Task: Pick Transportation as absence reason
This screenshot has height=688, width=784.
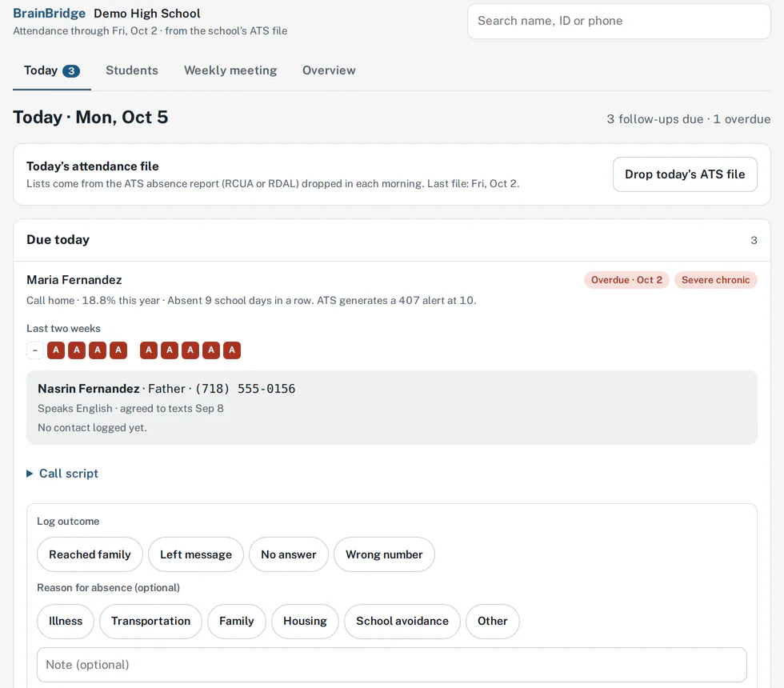Action: [x=150, y=621]
